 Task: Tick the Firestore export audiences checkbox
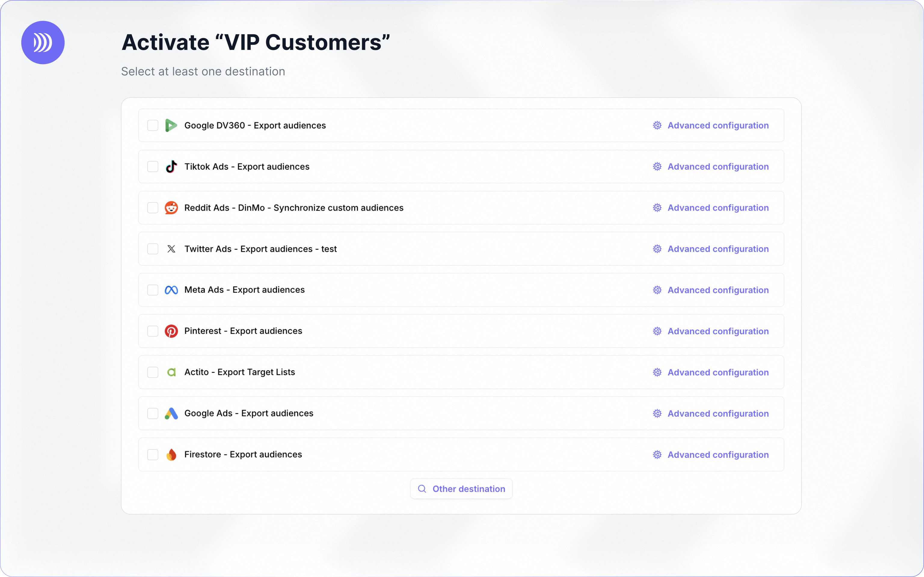(x=152, y=455)
